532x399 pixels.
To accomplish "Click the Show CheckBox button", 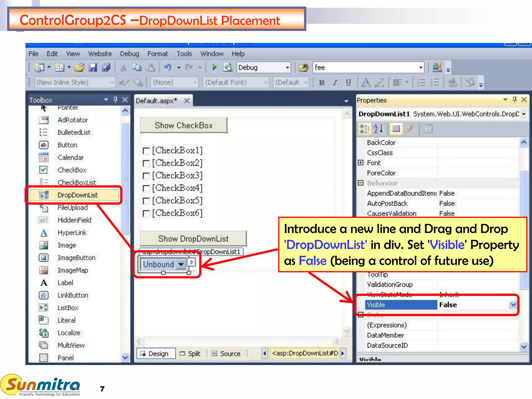I will click(x=184, y=125).
